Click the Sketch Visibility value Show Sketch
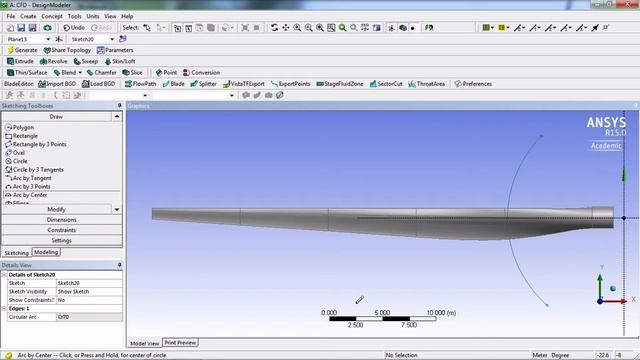640x360 pixels. coord(89,292)
